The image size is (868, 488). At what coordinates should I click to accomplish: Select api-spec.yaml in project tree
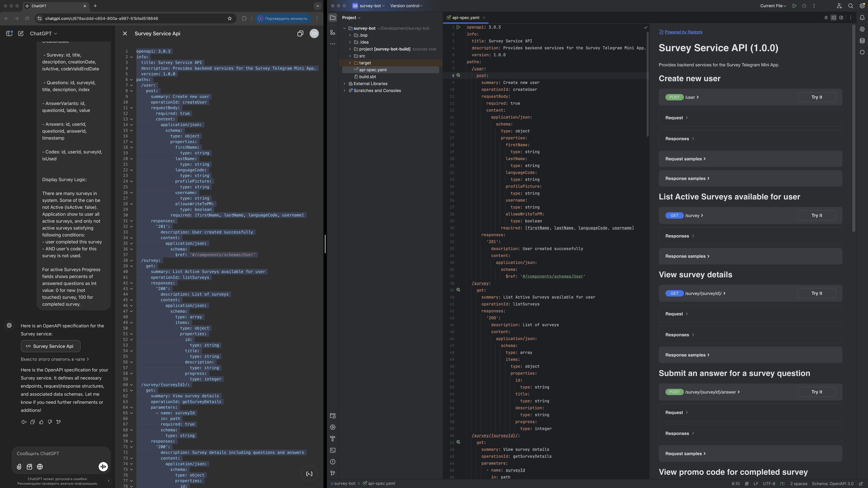[391, 70]
